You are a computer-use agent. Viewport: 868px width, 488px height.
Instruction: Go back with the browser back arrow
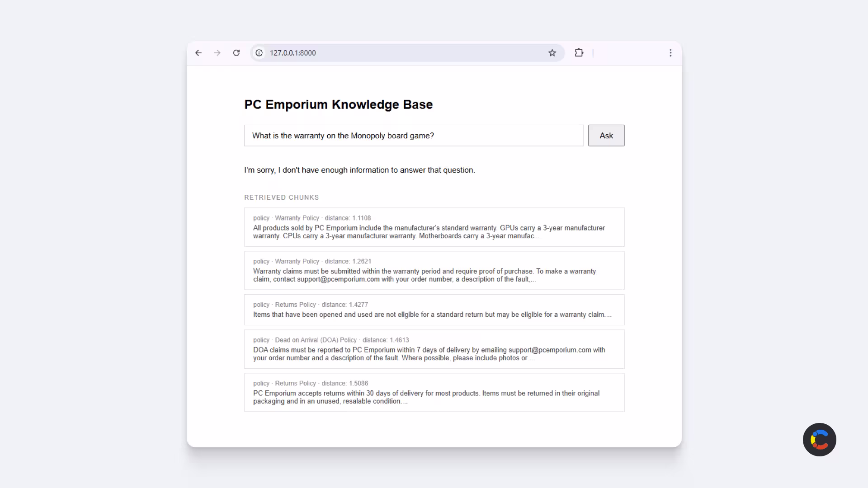[x=198, y=53]
